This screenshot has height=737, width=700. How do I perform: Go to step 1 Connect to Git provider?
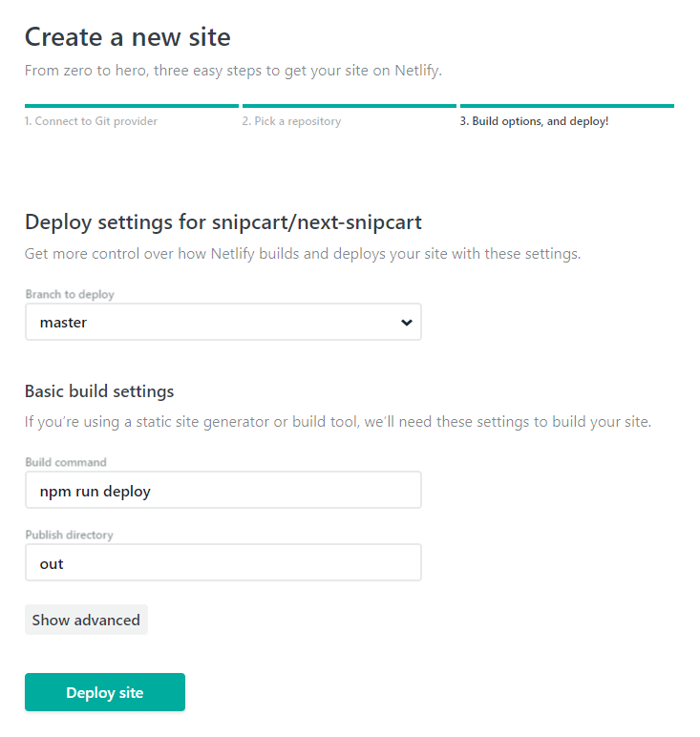[91, 121]
